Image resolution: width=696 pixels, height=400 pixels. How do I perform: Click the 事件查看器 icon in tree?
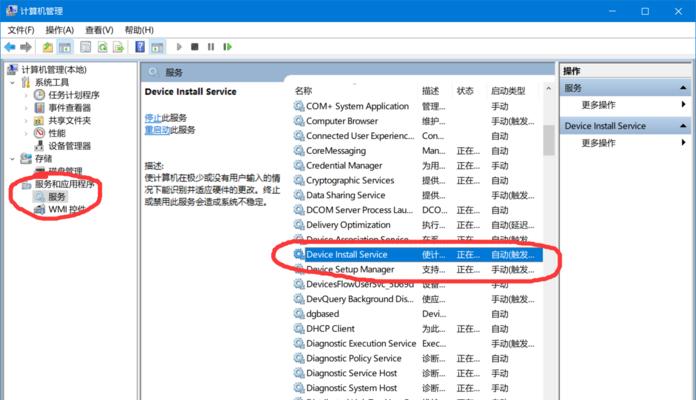(x=40, y=107)
